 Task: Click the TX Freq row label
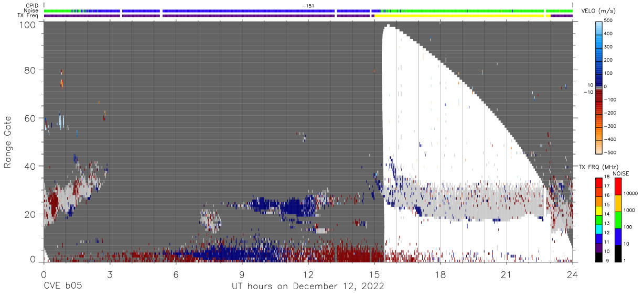pos(28,16)
